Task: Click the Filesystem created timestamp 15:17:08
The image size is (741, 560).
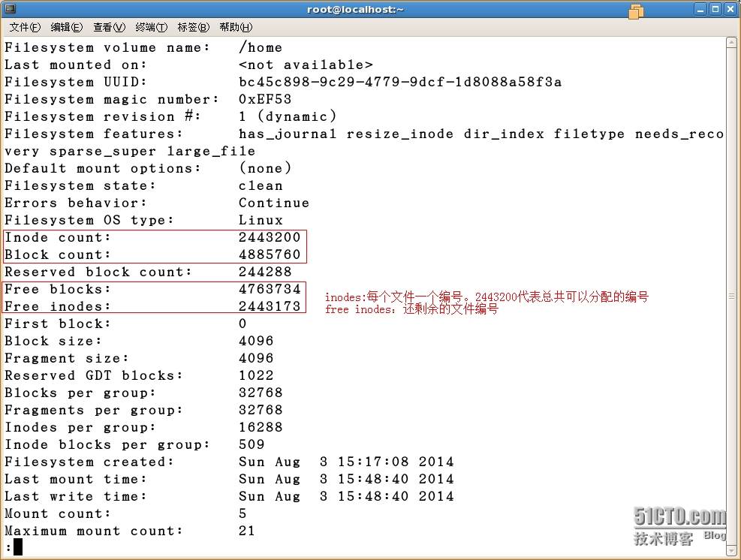Action: click(x=373, y=462)
